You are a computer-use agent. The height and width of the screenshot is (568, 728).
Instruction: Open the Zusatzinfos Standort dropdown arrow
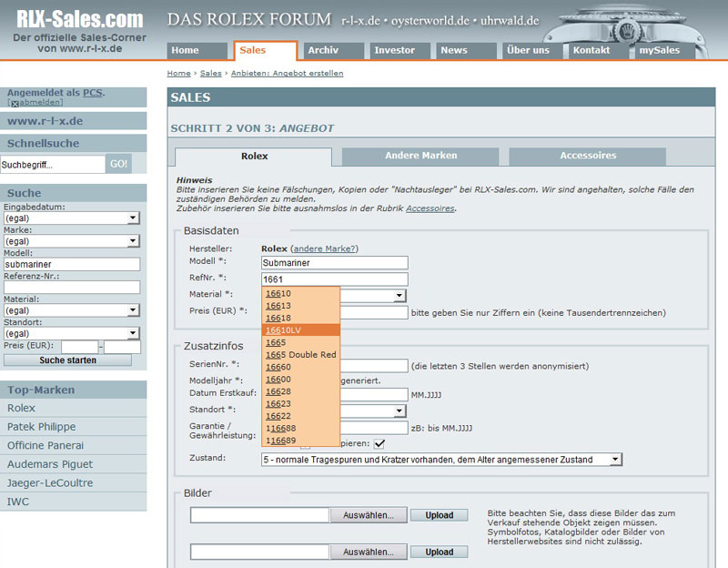click(x=399, y=411)
